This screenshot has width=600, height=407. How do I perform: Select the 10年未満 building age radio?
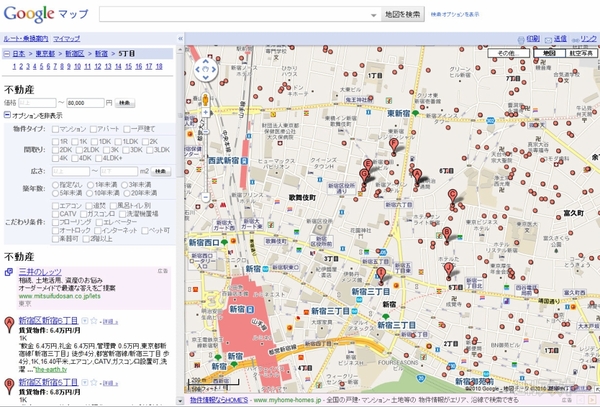coord(90,193)
